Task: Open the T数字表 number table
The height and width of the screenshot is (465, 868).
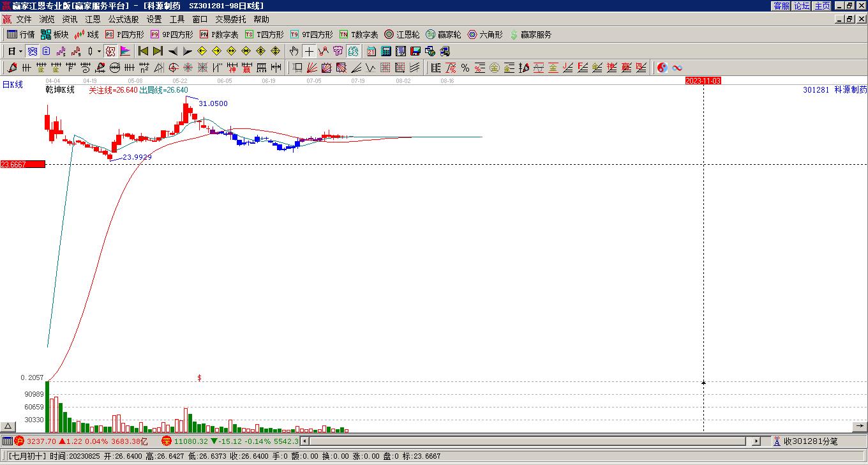Action: click(359, 34)
